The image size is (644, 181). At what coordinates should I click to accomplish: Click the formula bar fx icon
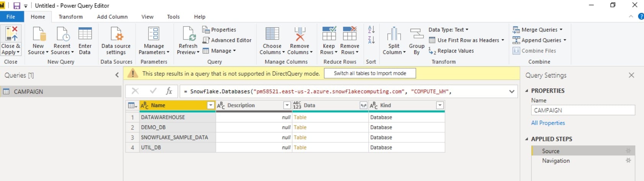click(x=169, y=91)
